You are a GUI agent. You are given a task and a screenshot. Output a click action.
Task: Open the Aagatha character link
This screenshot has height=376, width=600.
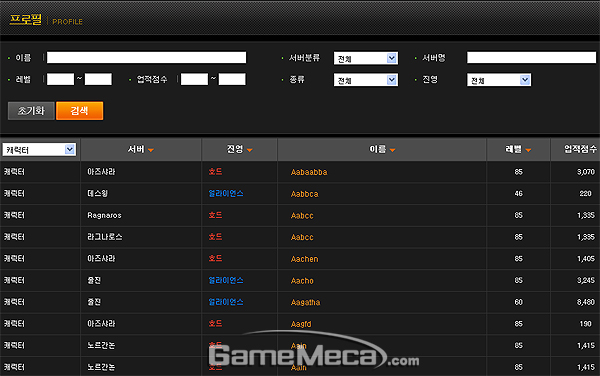coord(305,302)
